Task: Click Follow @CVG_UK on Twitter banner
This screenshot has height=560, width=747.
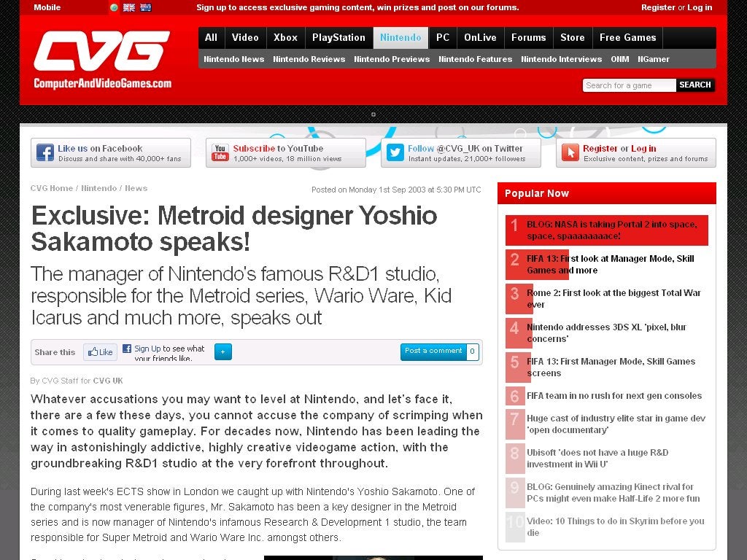Action: pos(461,153)
